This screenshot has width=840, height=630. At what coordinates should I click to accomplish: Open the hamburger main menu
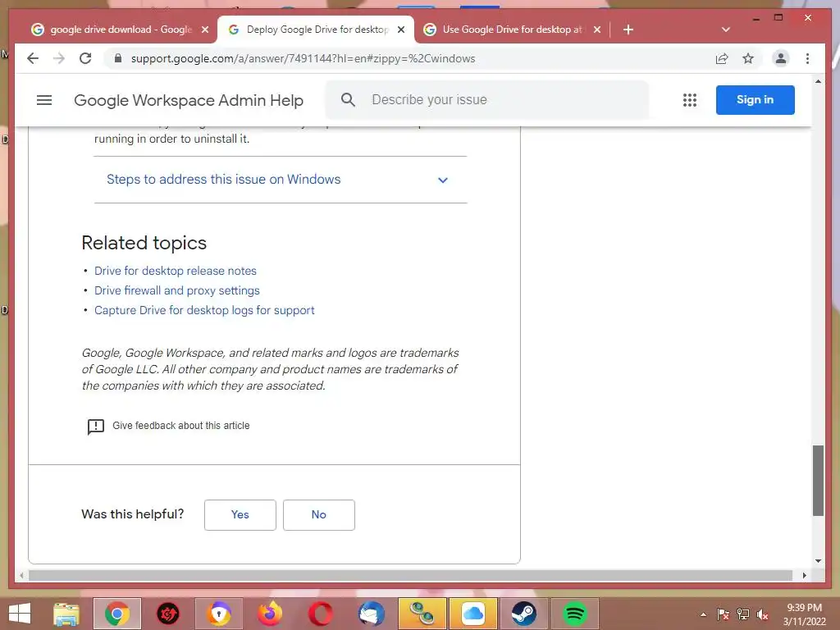click(44, 99)
